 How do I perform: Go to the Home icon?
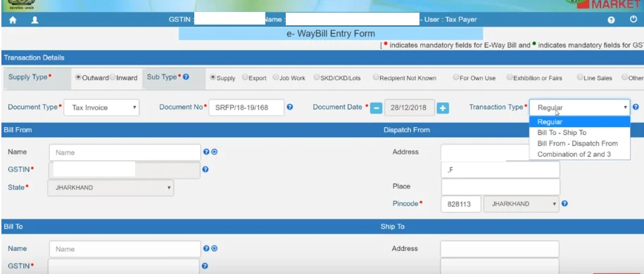(x=13, y=20)
